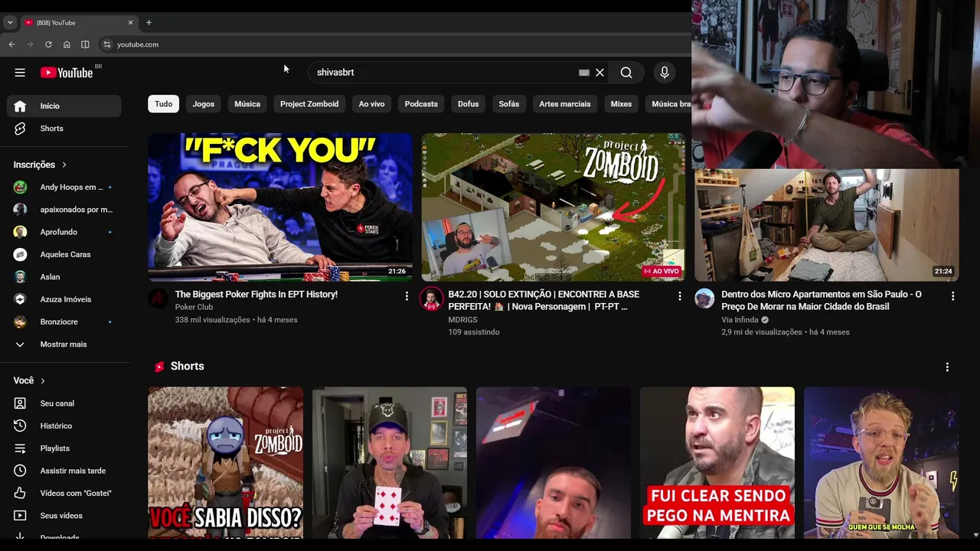This screenshot has width=980, height=551.
Task: Select the Dofus filter chip
Action: (x=468, y=104)
